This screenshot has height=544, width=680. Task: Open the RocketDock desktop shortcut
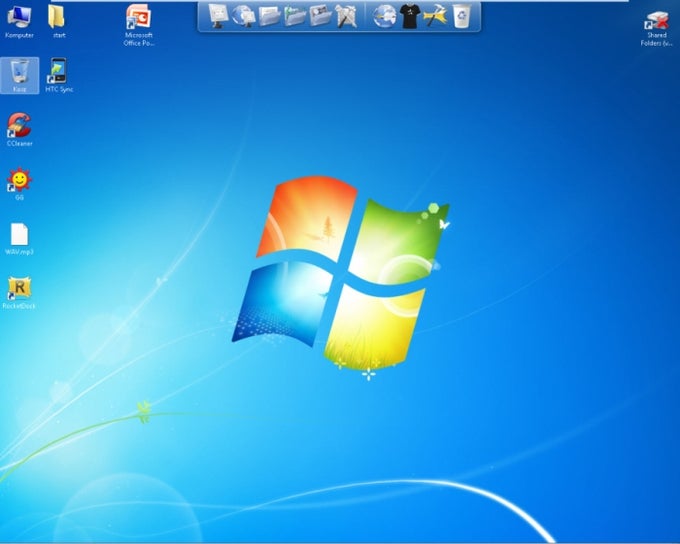click(x=19, y=293)
